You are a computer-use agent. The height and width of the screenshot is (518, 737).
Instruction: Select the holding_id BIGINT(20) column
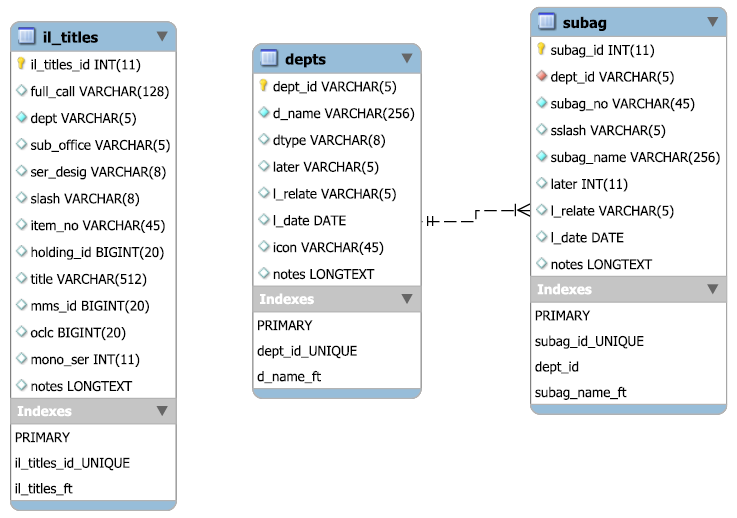[x=90, y=252]
